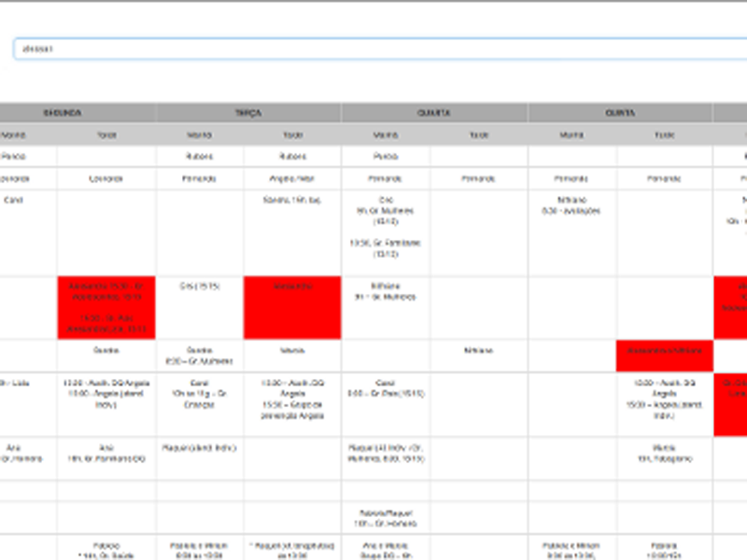The height and width of the screenshot is (560, 747).
Task: Click Tarde subheader under QUINTA
Action: click(x=665, y=134)
